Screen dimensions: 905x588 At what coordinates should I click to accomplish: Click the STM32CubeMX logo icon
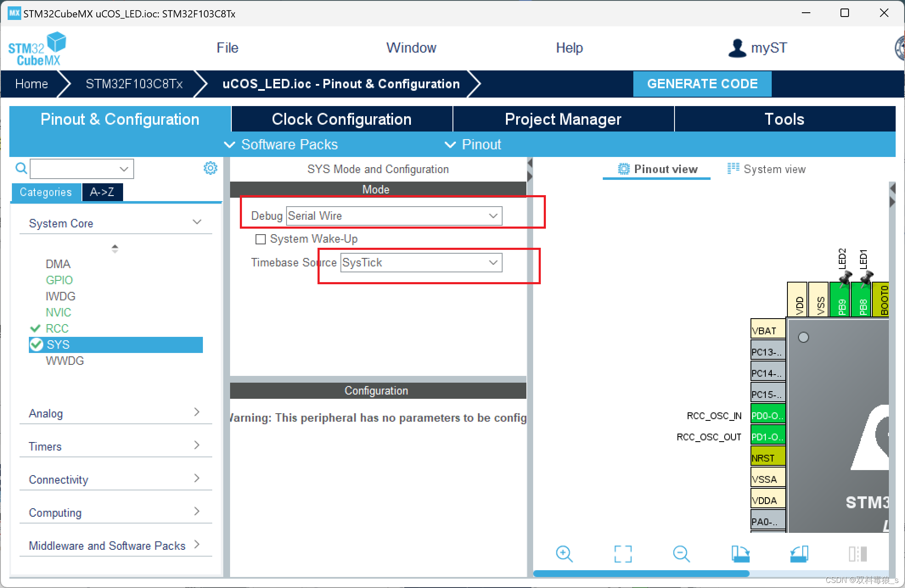click(x=37, y=49)
